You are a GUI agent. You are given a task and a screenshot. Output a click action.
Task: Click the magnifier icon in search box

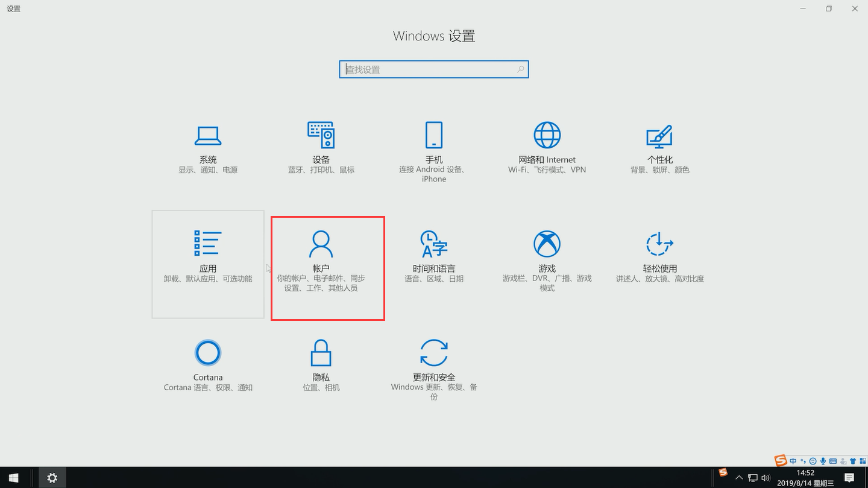(521, 69)
